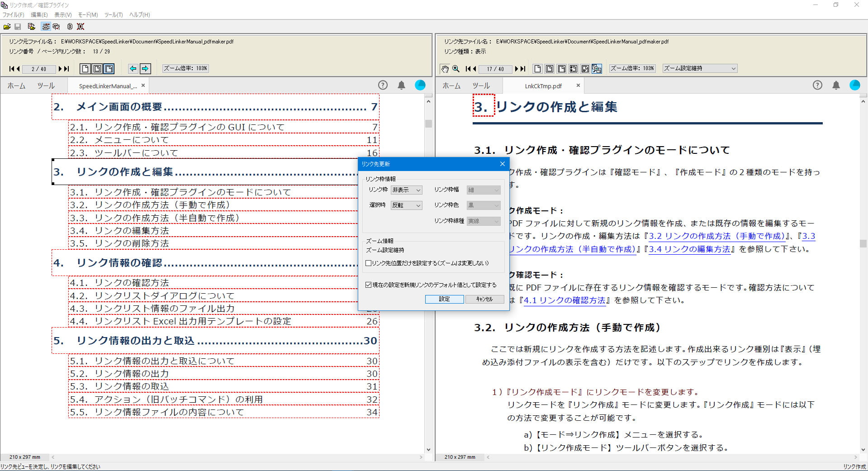Toggle リンク先位置だけを設定する checkbox
The width and height of the screenshot is (868, 471).
click(368, 263)
